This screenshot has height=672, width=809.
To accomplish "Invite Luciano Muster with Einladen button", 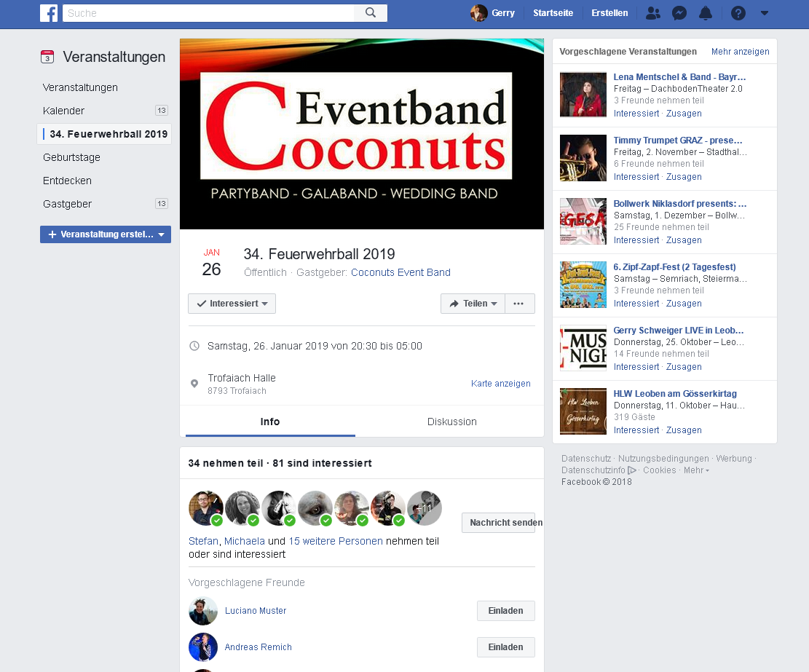I will (505, 611).
